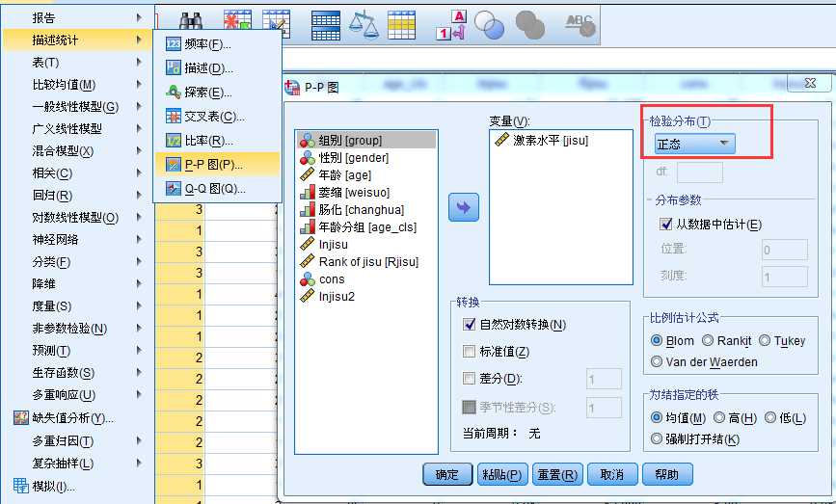
Task: Expand 一般线性模型(G) submenu
Action: pyautogui.click(x=78, y=107)
